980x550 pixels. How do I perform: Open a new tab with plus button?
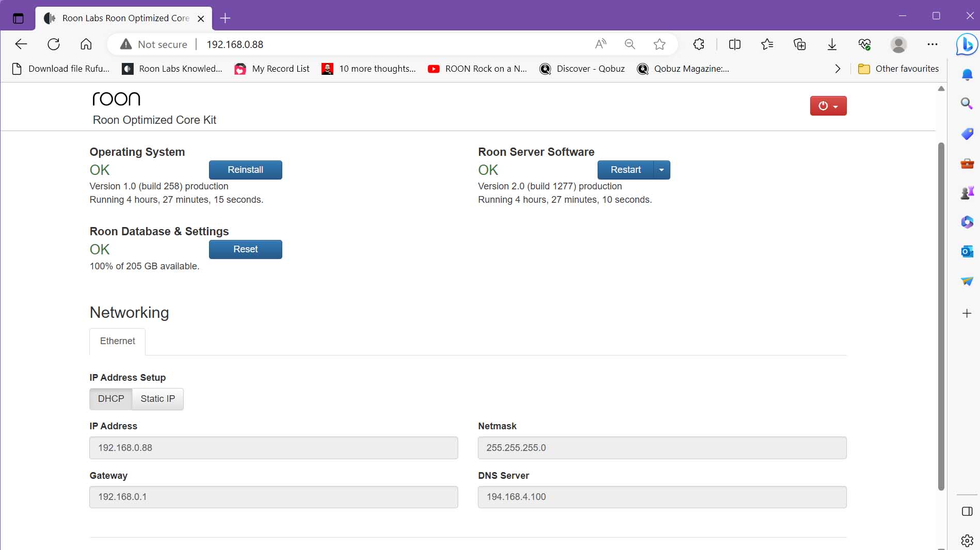coord(225,19)
